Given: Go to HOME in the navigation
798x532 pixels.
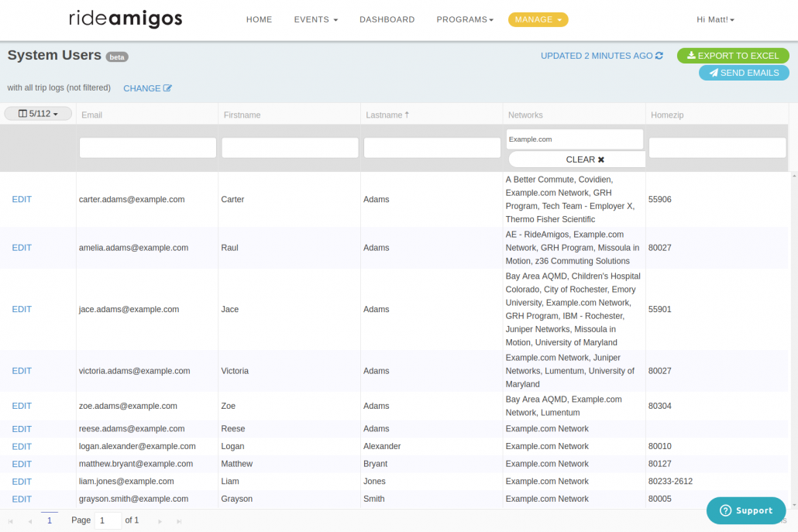Looking at the screenshot, I should [x=259, y=19].
